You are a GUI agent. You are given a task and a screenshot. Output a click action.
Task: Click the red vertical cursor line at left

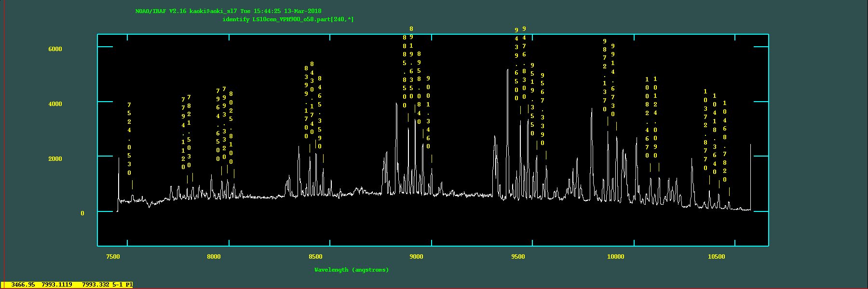point(4,144)
